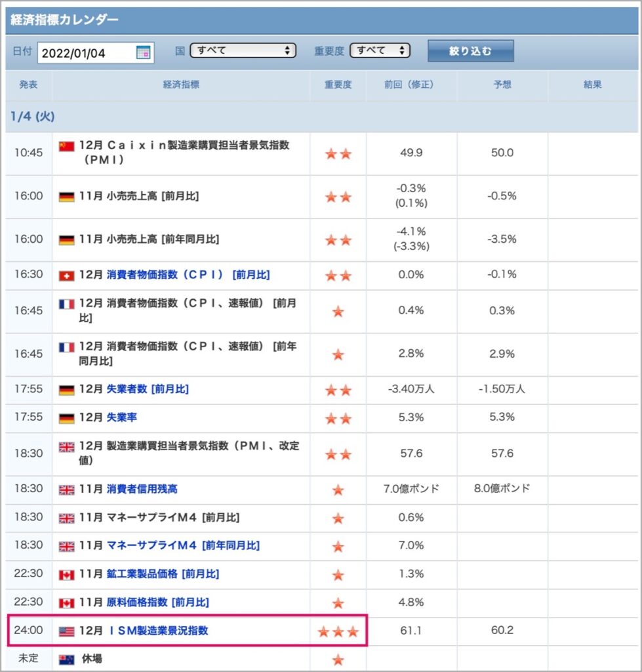Click the 経済指標 column header
The width and height of the screenshot is (642, 672).
point(181,85)
